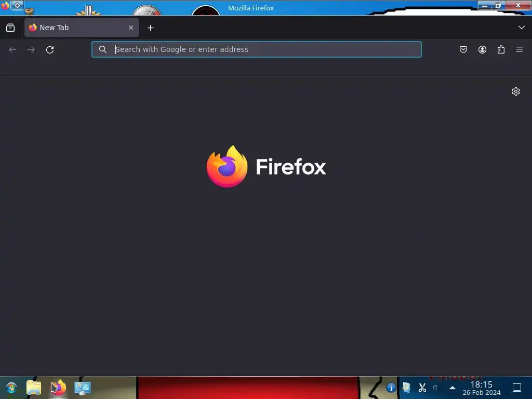Open the volume speaker tray icon
This screenshot has width=532, height=399.
[x=435, y=388]
